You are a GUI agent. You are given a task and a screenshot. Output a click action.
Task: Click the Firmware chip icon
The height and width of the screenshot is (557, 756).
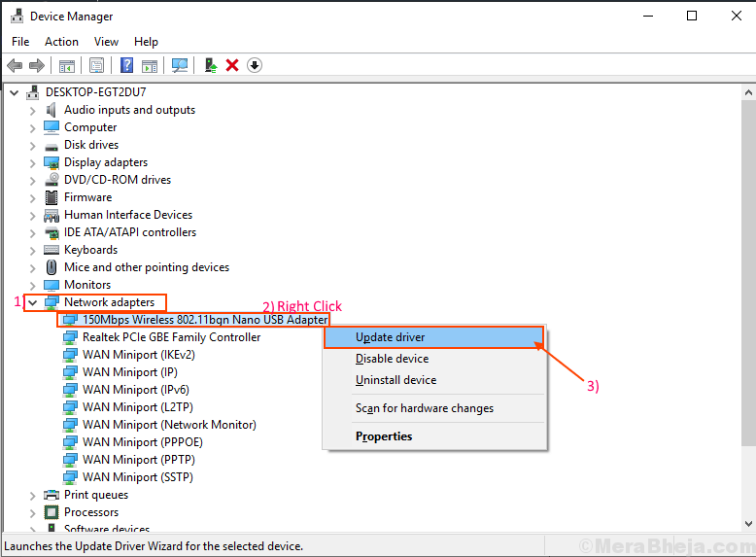pyautogui.click(x=52, y=197)
